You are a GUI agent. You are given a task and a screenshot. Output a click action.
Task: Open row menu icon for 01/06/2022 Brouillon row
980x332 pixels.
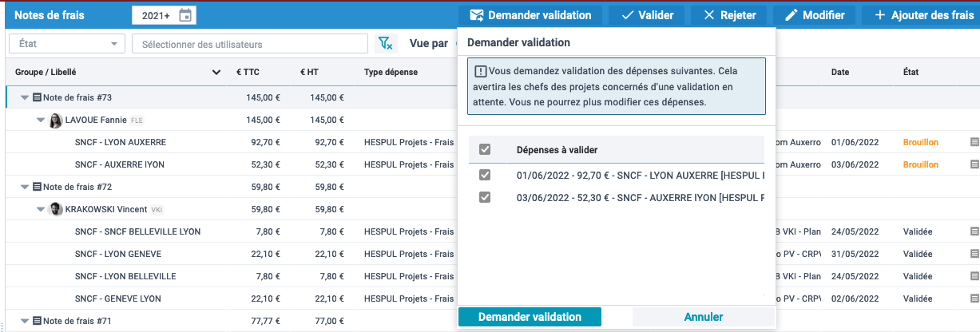(974, 142)
